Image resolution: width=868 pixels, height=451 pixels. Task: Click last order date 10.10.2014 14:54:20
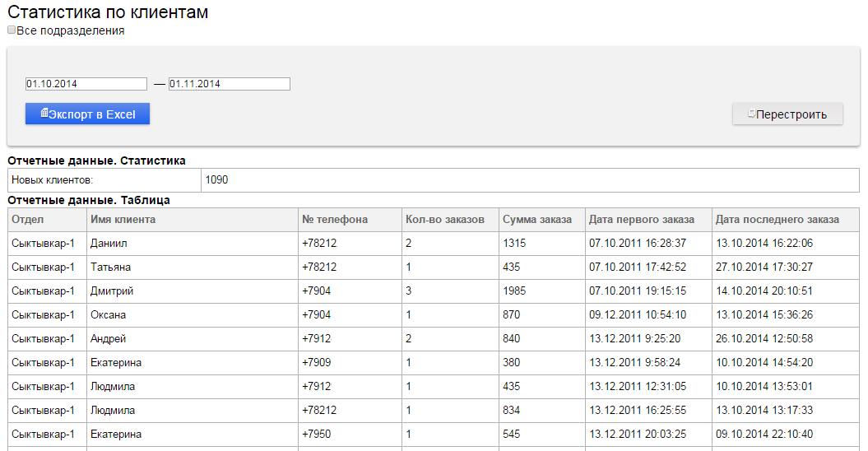point(764,362)
